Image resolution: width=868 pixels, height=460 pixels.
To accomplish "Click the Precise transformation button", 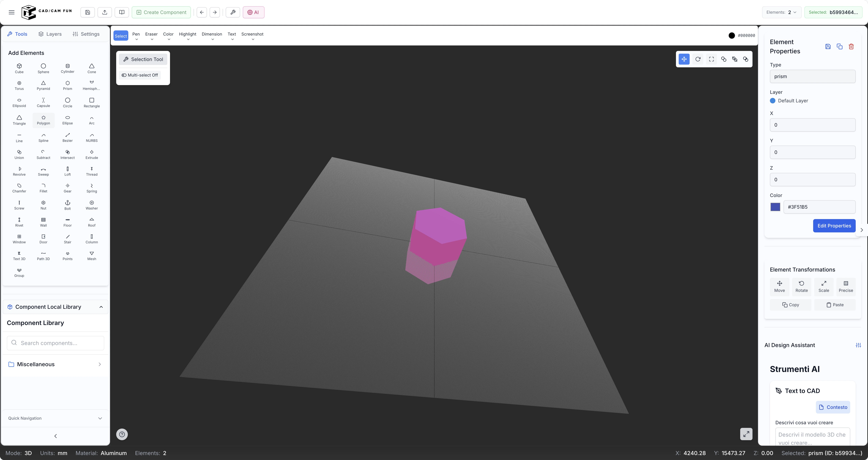I will [x=846, y=287].
